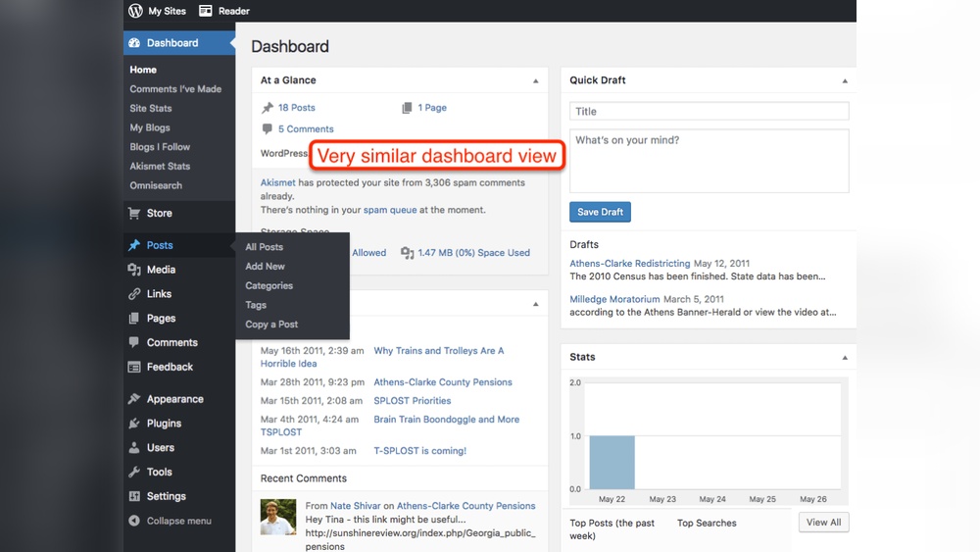Select All Posts from the Posts submenu
The width and height of the screenshot is (980, 552).
(265, 247)
